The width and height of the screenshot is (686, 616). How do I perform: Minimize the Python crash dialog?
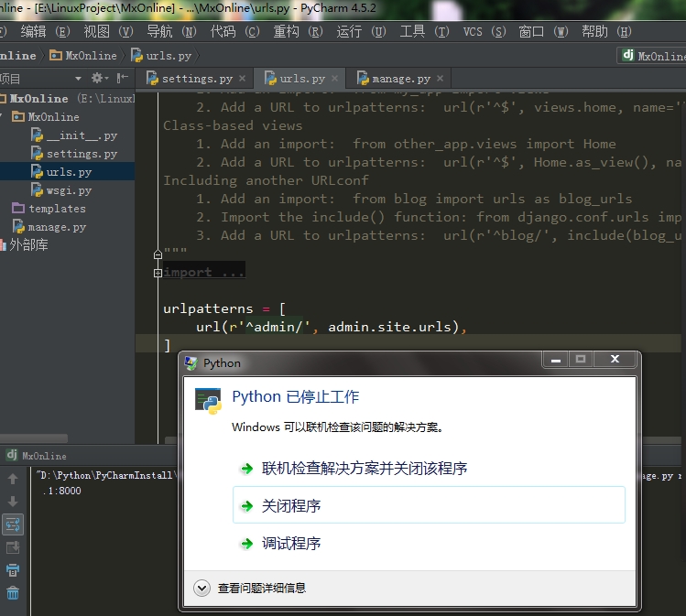[x=556, y=360]
